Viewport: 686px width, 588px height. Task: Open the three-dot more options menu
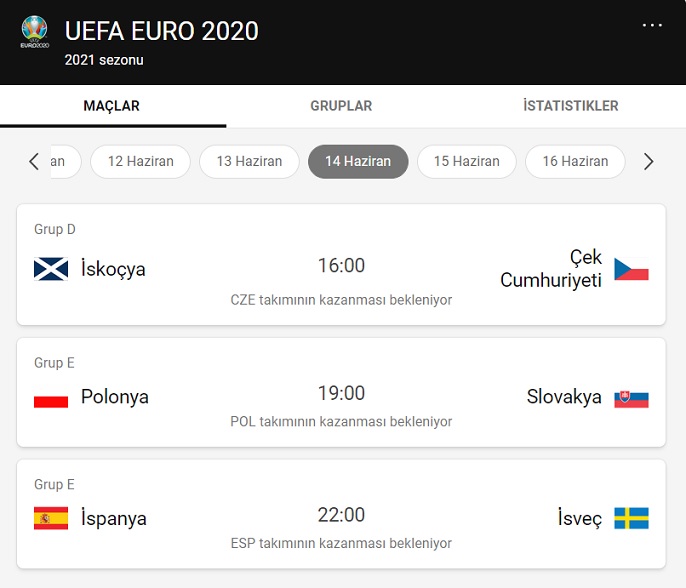coord(652,25)
